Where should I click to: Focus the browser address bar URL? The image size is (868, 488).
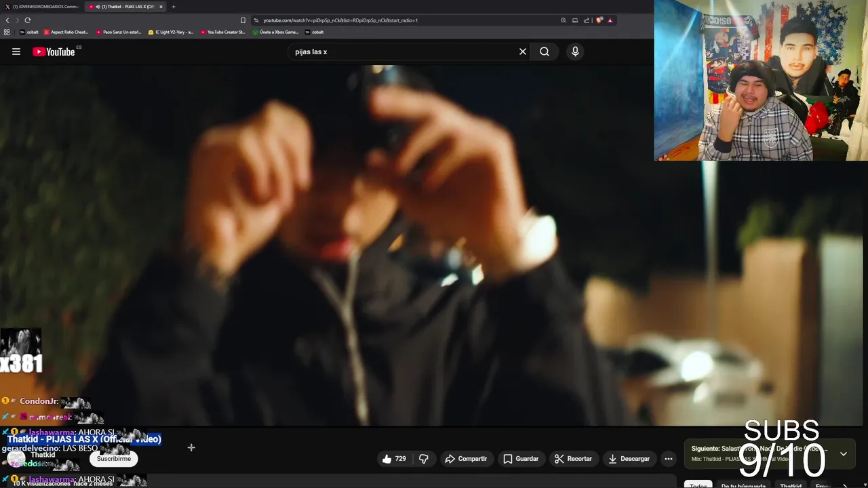[340, 20]
